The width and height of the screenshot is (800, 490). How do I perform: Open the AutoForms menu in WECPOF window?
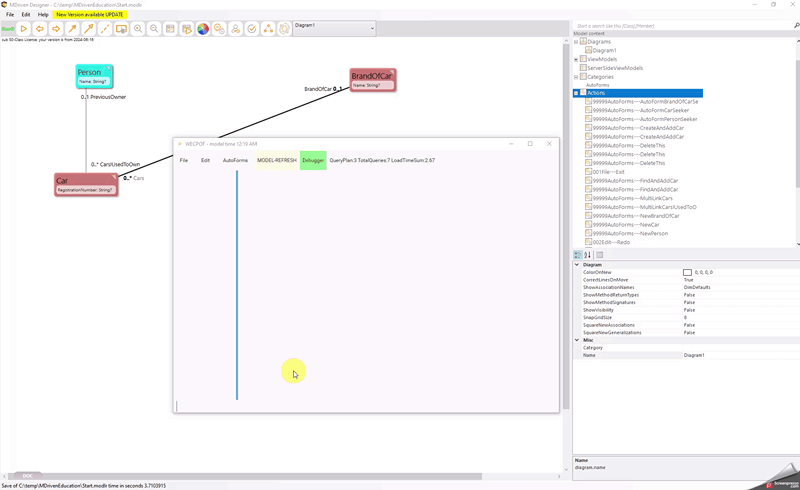(x=235, y=160)
